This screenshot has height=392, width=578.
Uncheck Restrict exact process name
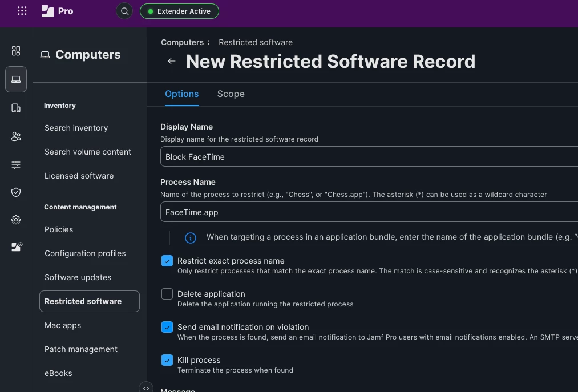tap(167, 261)
